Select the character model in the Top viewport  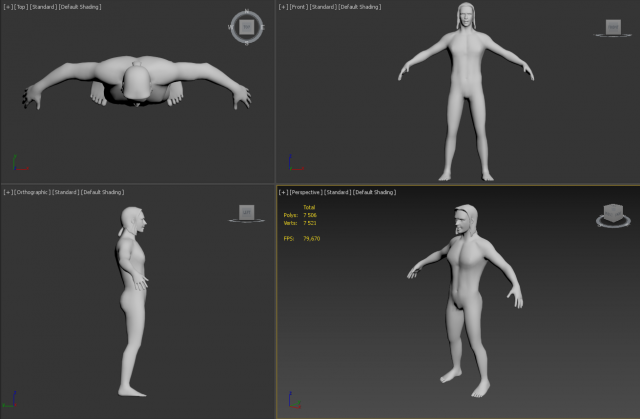pos(137,80)
